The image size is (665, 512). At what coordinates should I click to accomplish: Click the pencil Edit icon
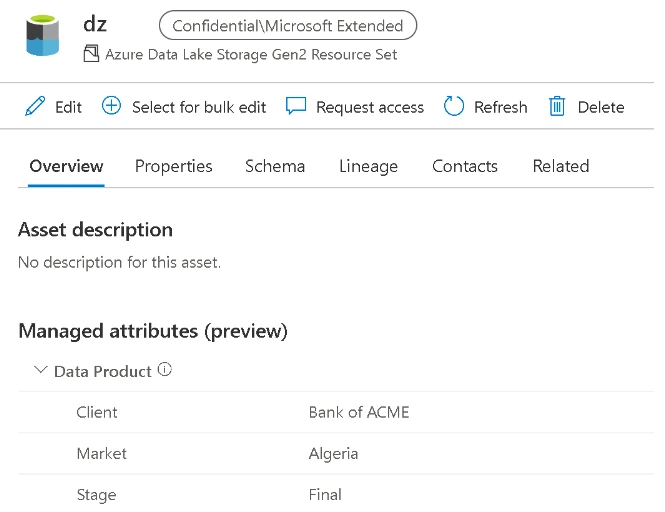[35, 107]
